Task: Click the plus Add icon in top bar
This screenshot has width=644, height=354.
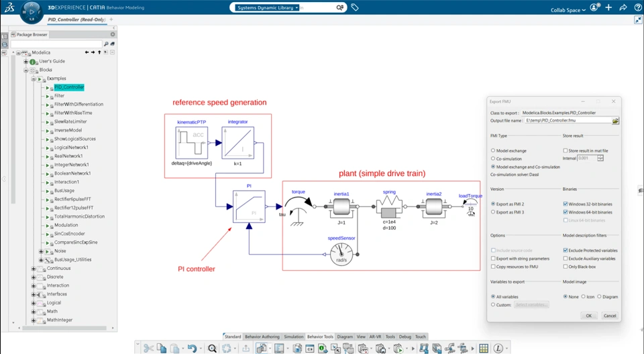Action: (608, 7)
